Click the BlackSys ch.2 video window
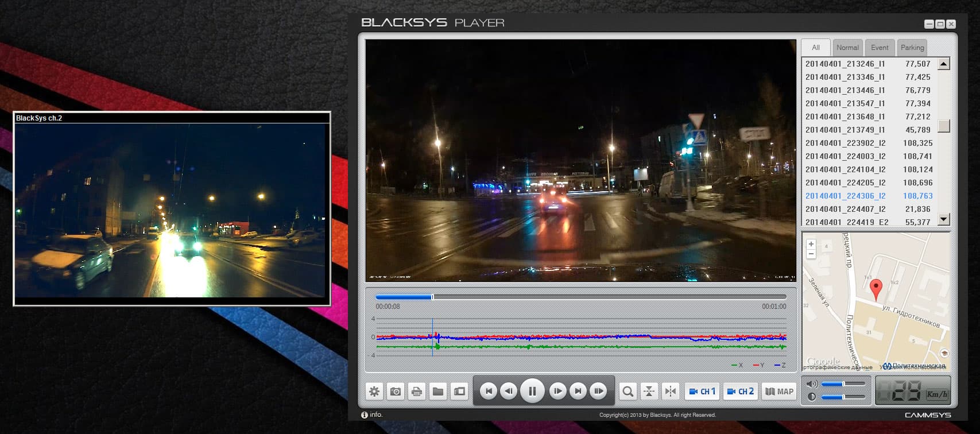 click(172, 208)
